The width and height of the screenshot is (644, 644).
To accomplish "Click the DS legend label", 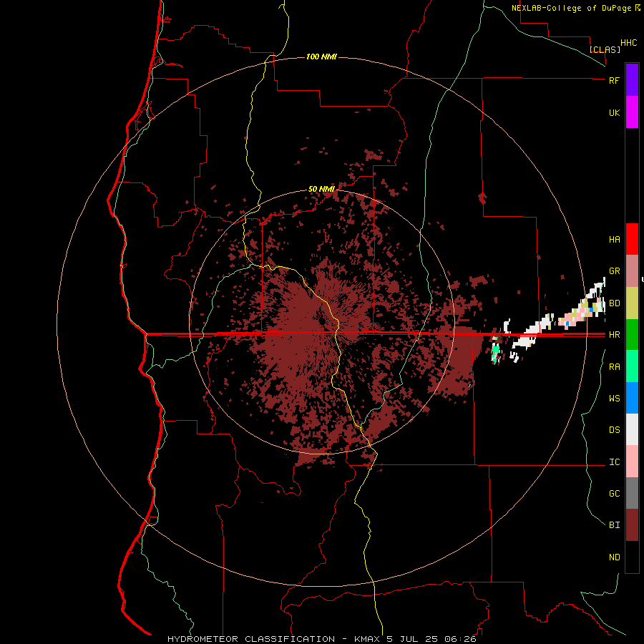I will [614, 429].
